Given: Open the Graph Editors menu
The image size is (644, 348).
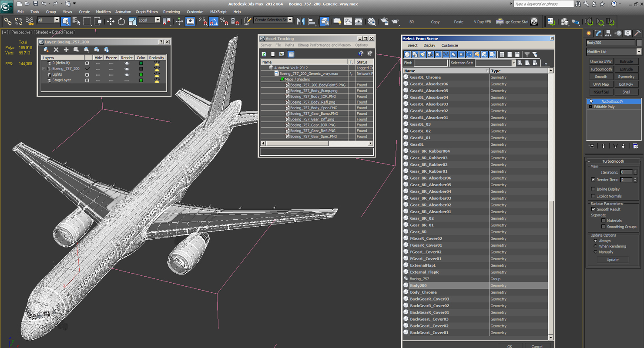Looking at the screenshot, I should (147, 12).
